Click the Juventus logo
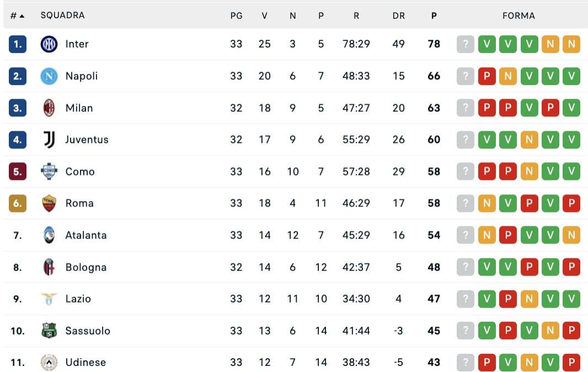588x372 pixels. click(x=50, y=140)
